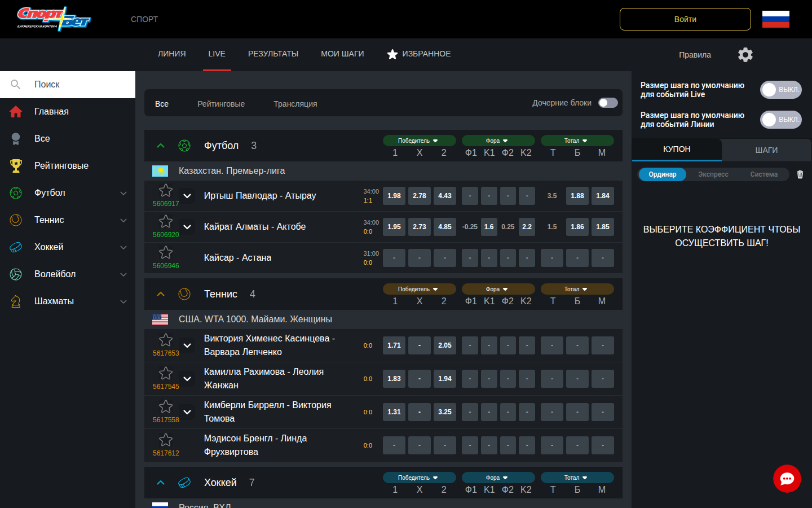The height and width of the screenshot is (508, 812).
Task: Switch to the РЕЗУЛЬТАТЫ tab
Action: coord(273,54)
